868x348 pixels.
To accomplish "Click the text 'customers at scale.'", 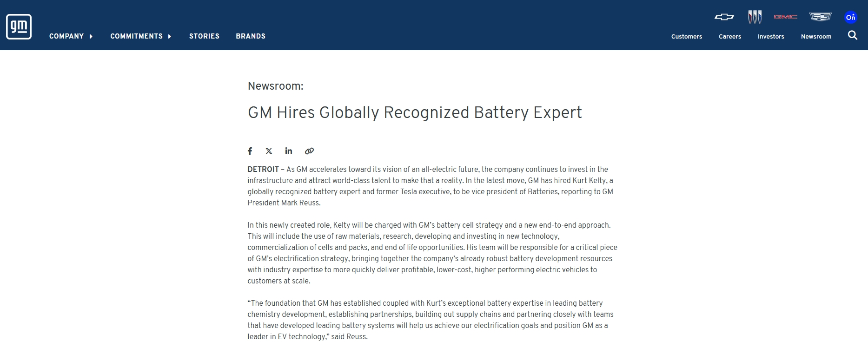I will (x=279, y=281).
